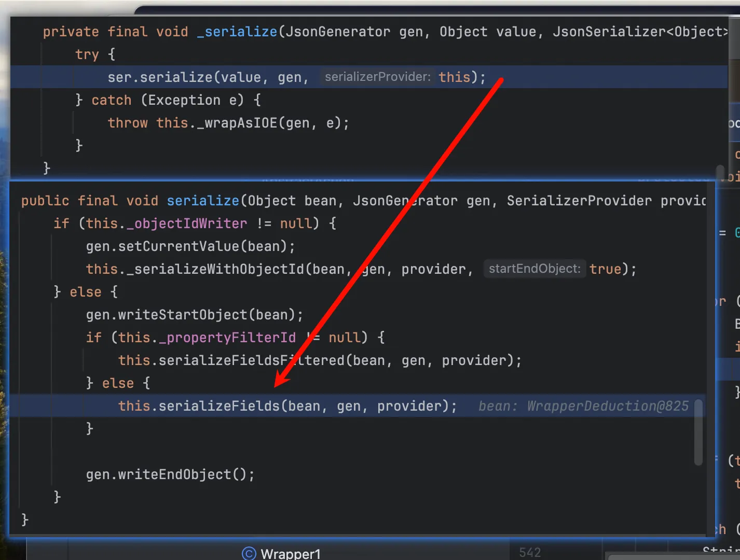This screenshot has width=740, height=560.
Task: Click the startEndObject parameter hint
Action: click(x=535, y=269)
